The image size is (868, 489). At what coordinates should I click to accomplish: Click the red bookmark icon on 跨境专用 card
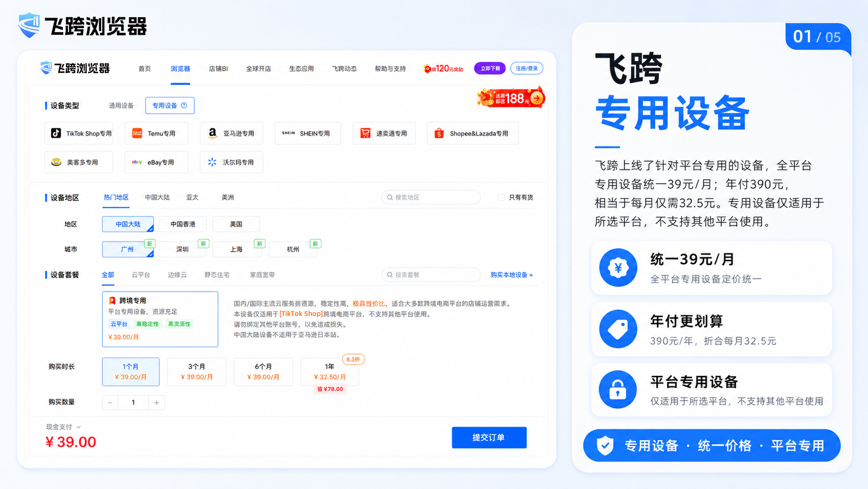click(x=112, y=300)
